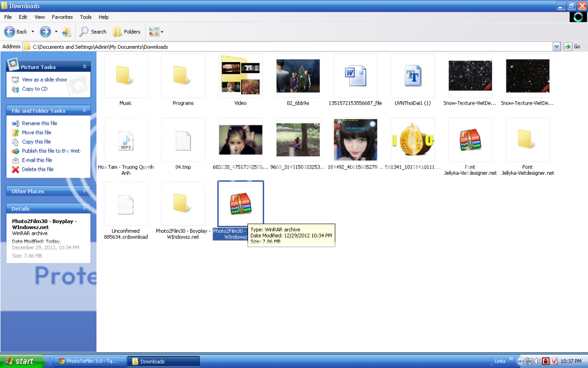The width and height of the screenshot is (588, 368).
Task: Select the Programs folder
Action: [x=183, y=79]
